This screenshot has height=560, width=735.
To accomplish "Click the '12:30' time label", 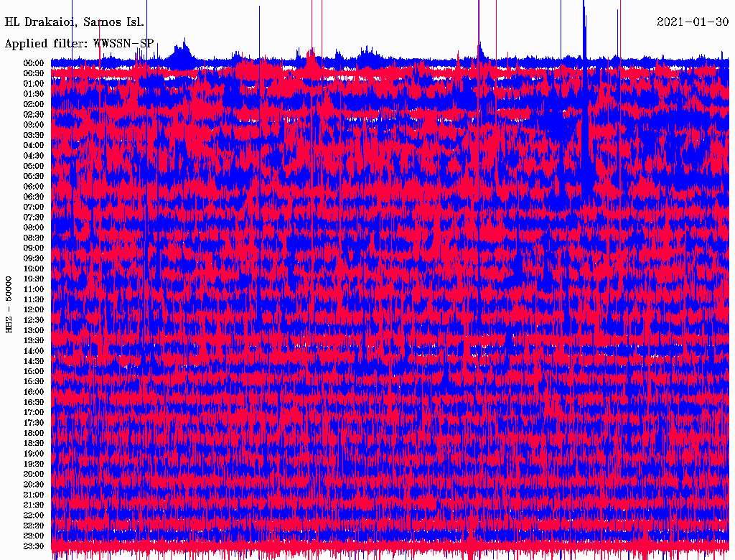I will pyautogui.click(x=34, y=320).
